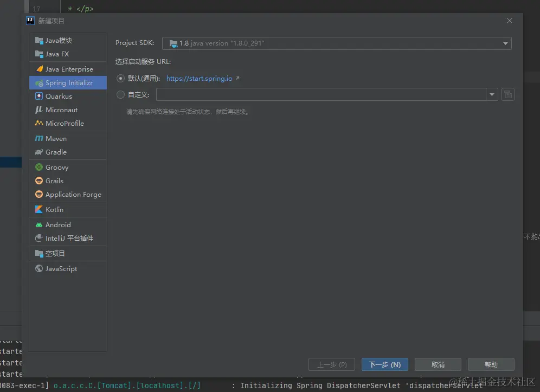Choose IntelliJ 平台插件 project type
The image size is (540, 392).
pyautogui.click(x=68, y=238)
